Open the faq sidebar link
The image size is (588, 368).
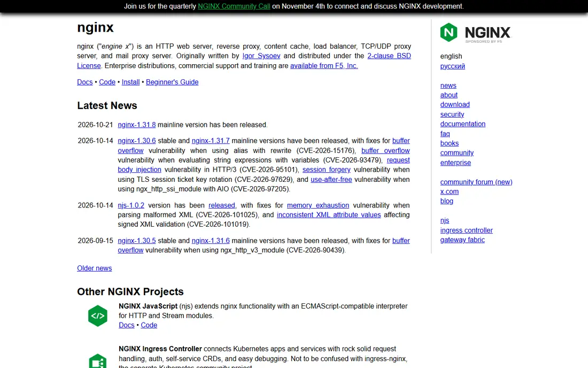pyautogui.click(x=445, y=134)
